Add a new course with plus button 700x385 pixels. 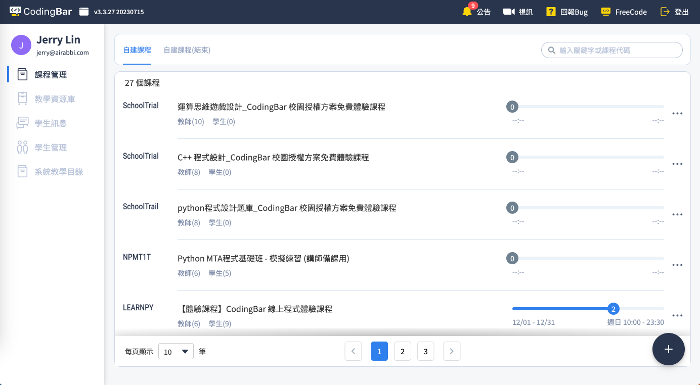(668, 349)
